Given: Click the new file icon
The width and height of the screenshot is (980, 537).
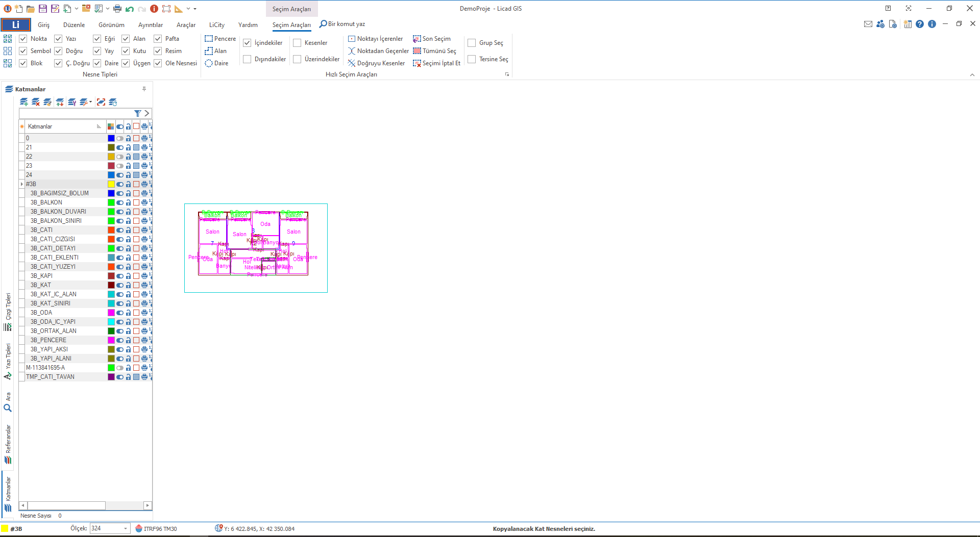Looking at the screenshot, I should tap(19, 9).
